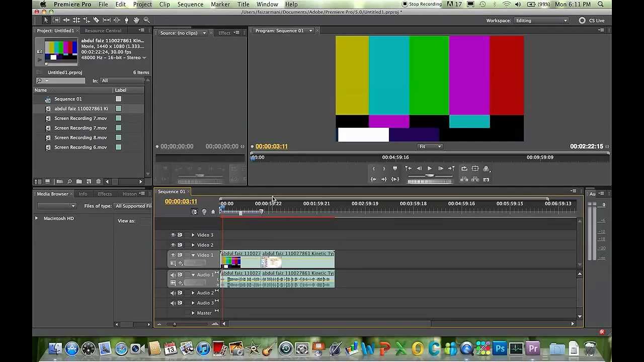Viewport: 644px width, 362px height.
Task: Select the Track Select tool
Action: [x=56, y=20]
